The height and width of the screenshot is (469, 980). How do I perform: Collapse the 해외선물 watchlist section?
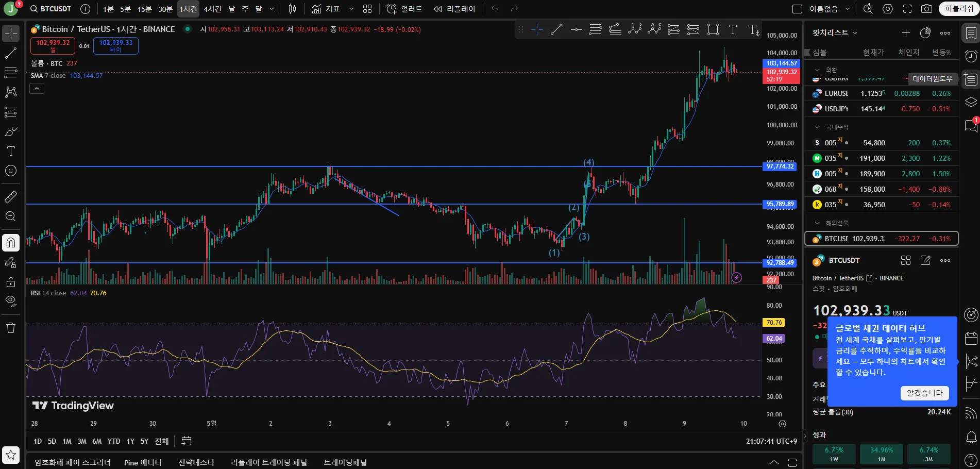pyautogui.click(x=817, y=223)
